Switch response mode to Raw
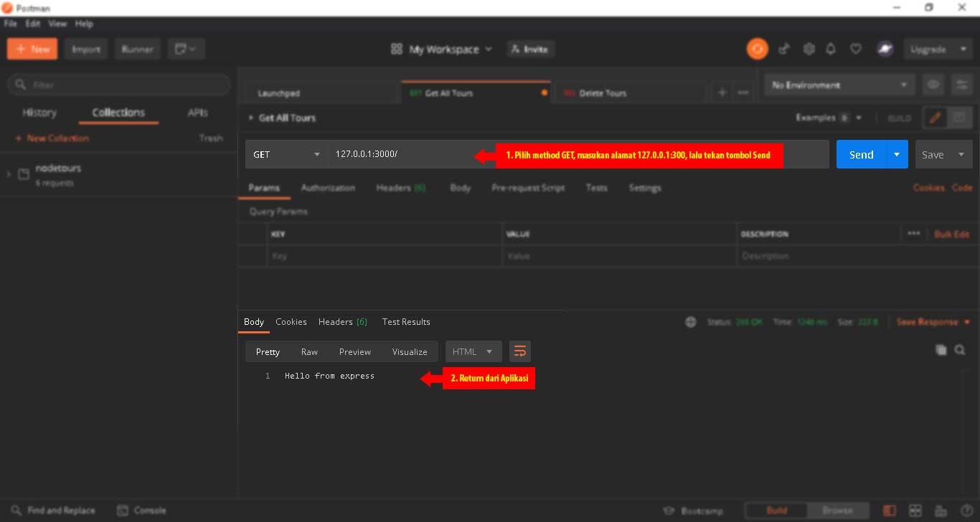Screen dimensions: 980x522 309,351
